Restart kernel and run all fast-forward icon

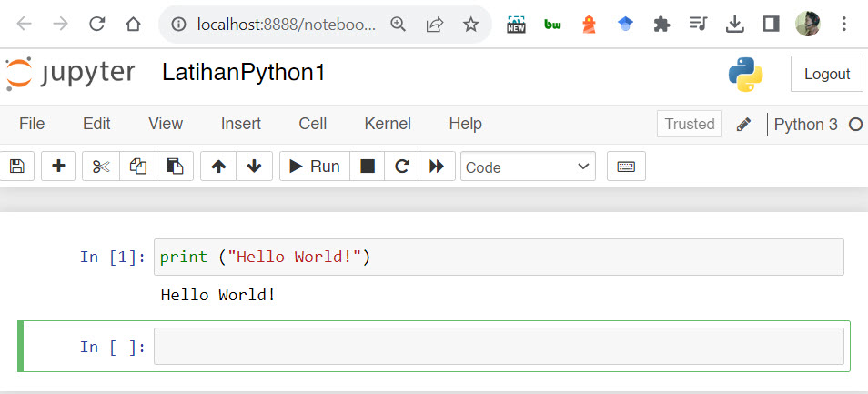coord(437,166)
